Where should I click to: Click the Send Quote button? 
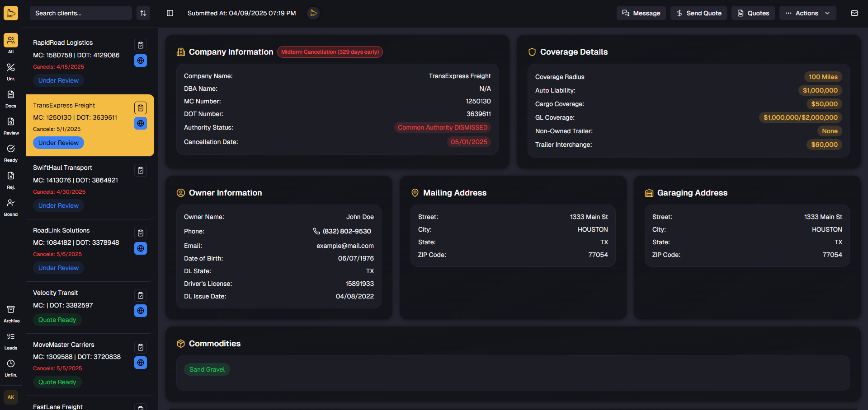click(698, 13)
